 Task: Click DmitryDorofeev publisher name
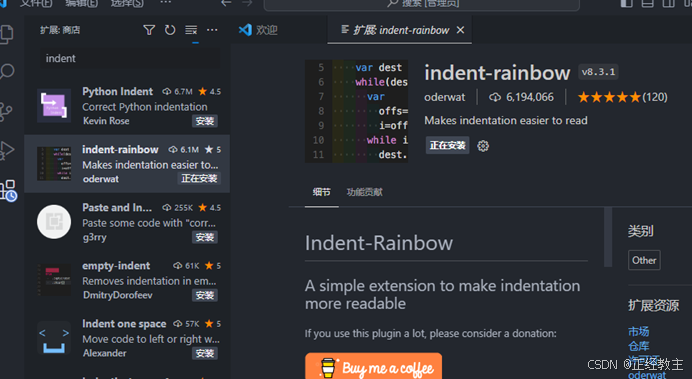point(117,295)
